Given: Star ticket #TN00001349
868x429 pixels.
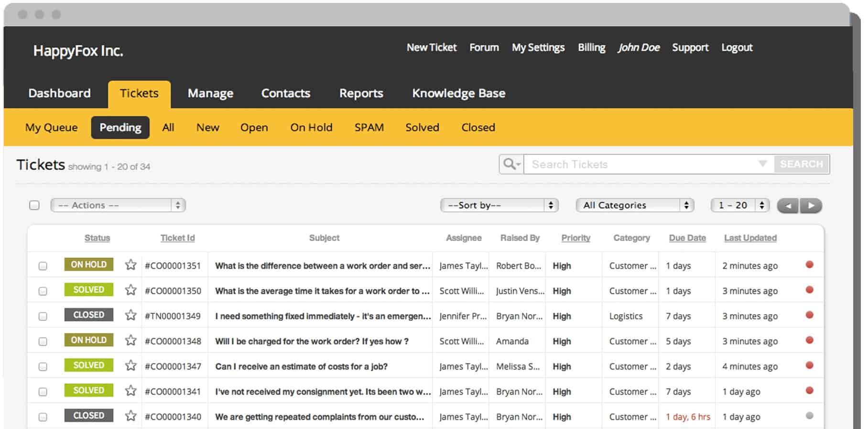Looking at the screenshot, I should point(130,315).
